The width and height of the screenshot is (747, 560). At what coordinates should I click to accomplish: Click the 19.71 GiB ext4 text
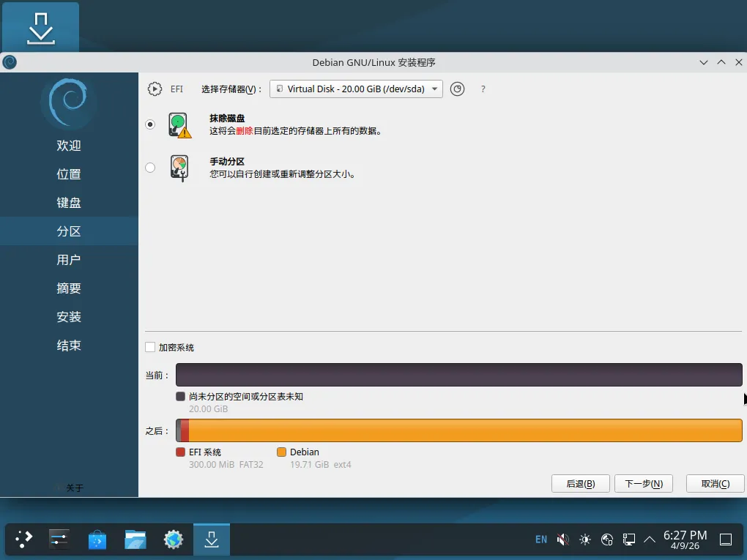tap(321, 464)
